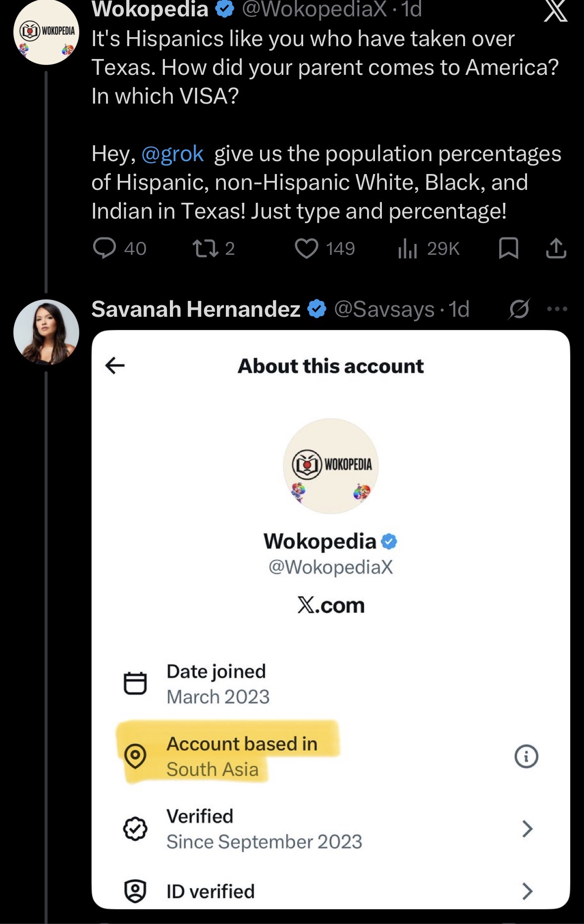Tap the @WokopediaX handle at the top

tap(314, 9)
